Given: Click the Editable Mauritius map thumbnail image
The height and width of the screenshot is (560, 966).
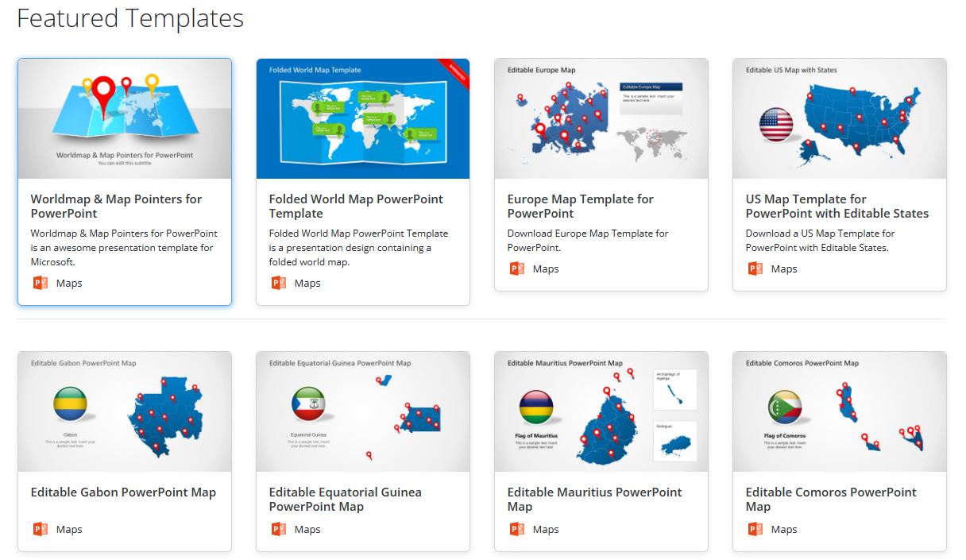Looking at the screenshot, I should point(601,411).
